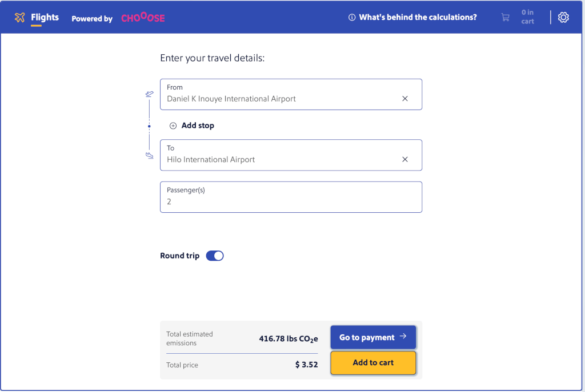The image size is (585, 392).
Task: Click the Add stop text link
Action: pyautogui.click(x=198, y=126)
